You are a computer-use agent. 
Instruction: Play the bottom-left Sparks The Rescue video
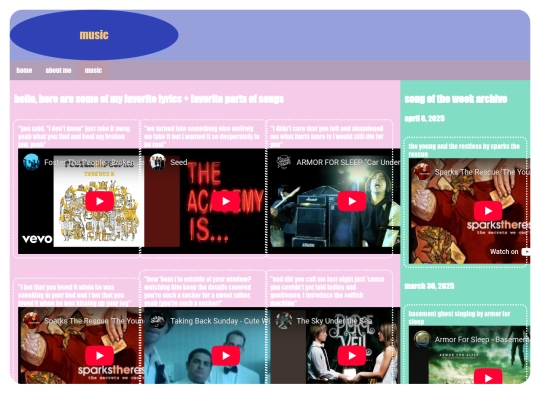100,355
